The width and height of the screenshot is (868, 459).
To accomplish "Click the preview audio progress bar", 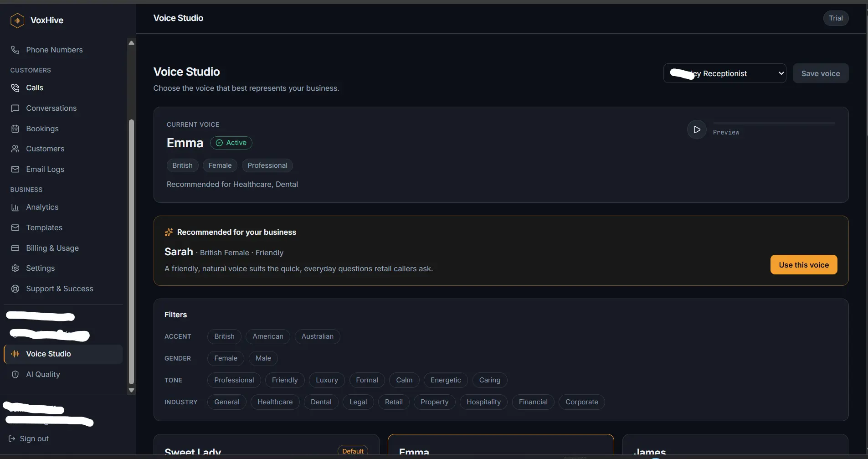I will coord(774,123).
